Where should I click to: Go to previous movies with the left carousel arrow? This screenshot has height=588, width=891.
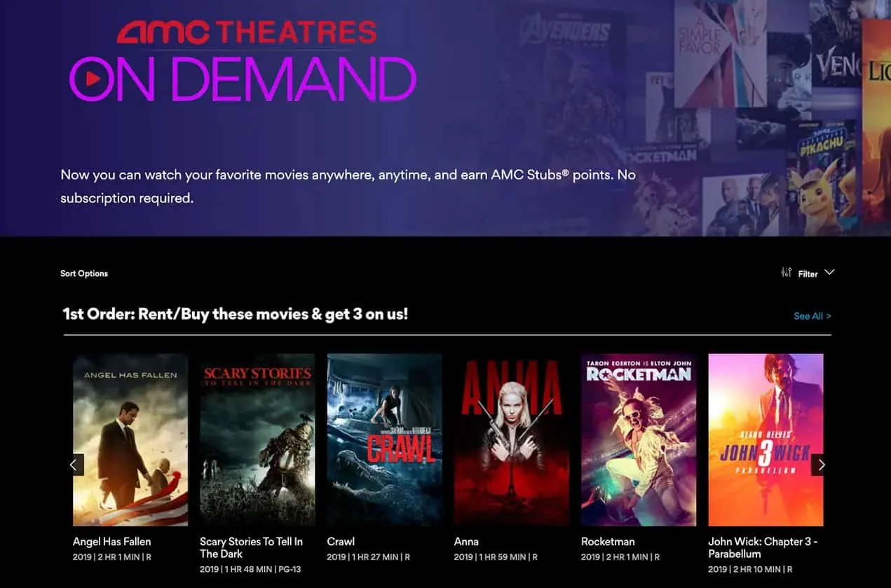tap(74, 465)
